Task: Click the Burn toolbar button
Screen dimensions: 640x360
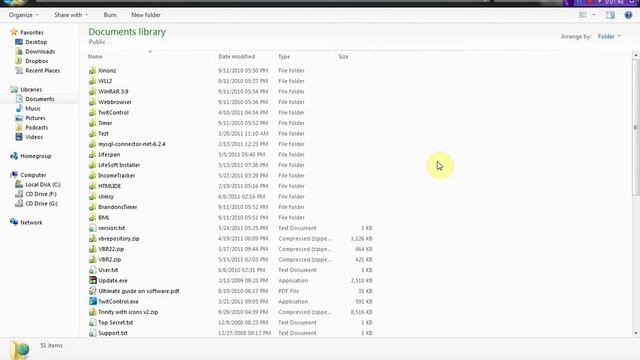Action: 110,15
